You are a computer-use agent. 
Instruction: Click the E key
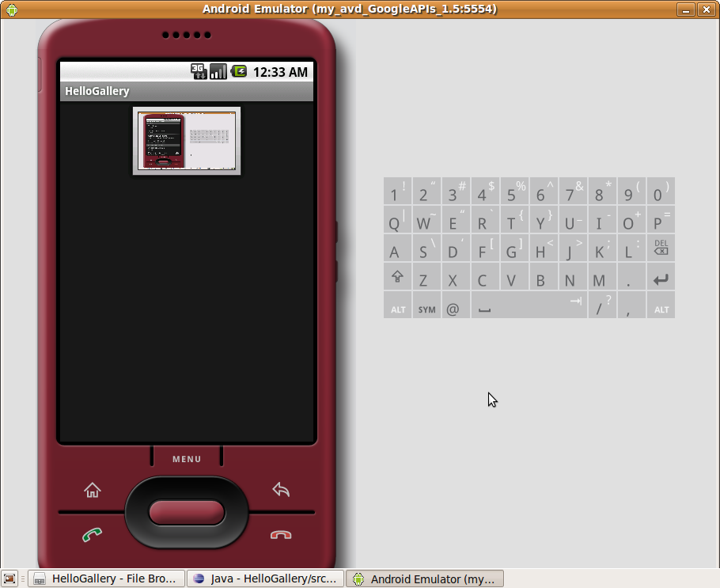(456, 219)
